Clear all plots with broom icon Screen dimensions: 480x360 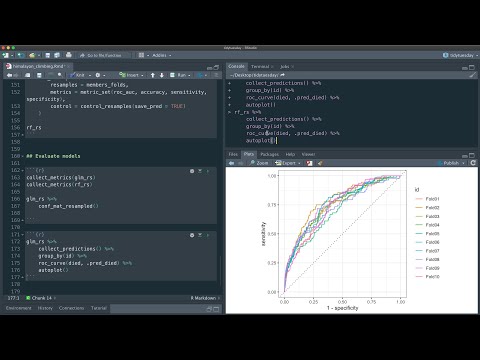[x=320, y=163]
